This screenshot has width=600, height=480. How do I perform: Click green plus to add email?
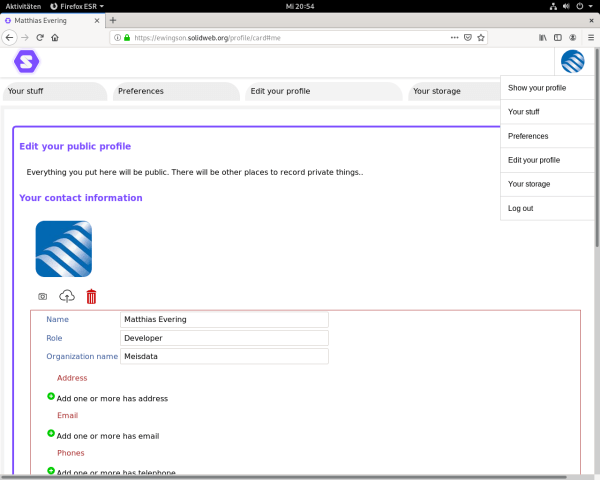point(51,433)
